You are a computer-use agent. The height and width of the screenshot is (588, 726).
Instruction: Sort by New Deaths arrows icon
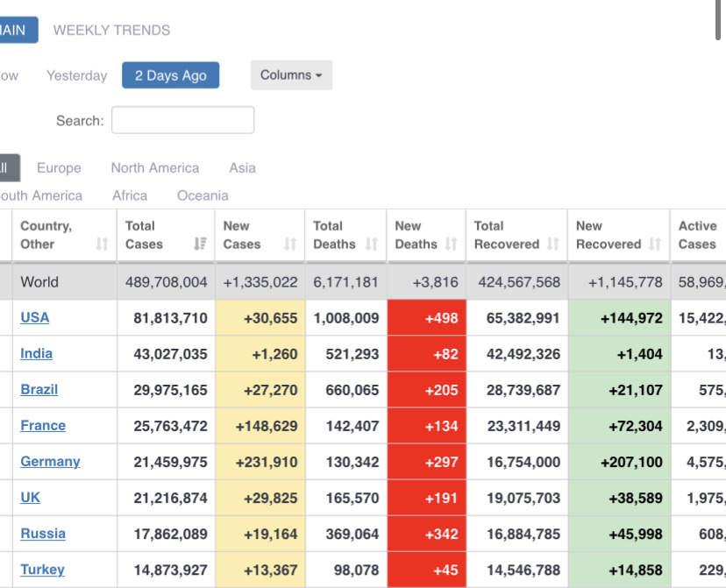point(452,244)
